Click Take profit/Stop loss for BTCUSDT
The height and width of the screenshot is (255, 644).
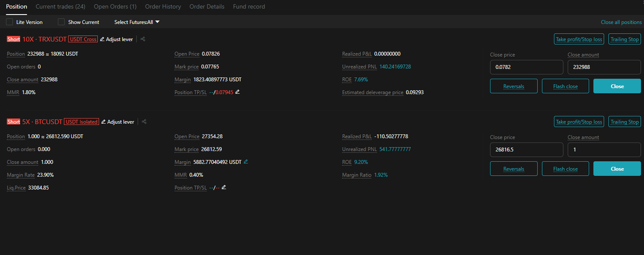[579, 122]
